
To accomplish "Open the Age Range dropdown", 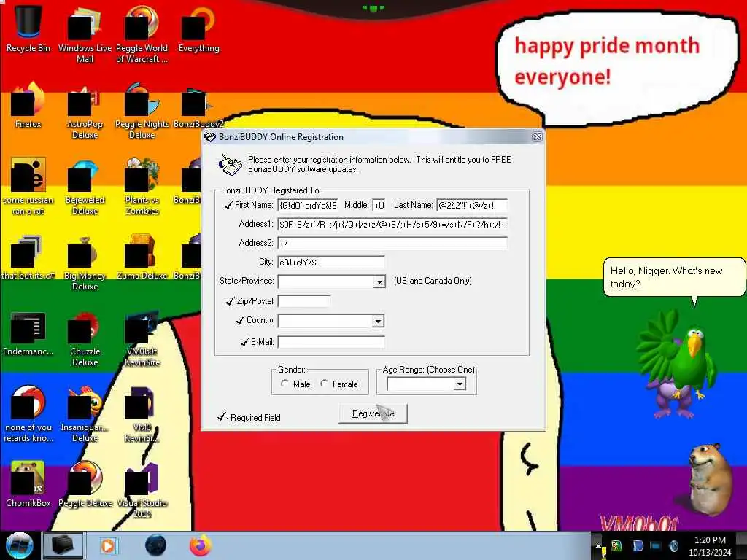I will point(460,384).
